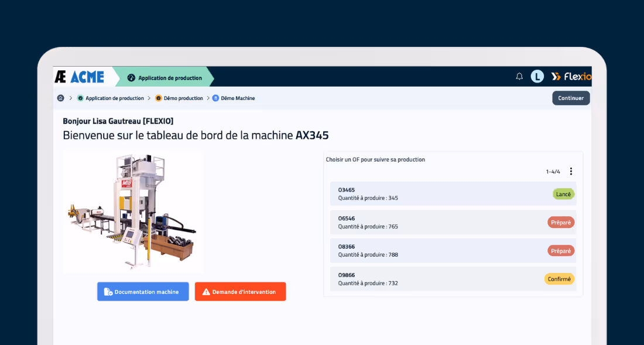The height and width of the screenshot is (345, 644).
Task: Select order O6546 row
Action: tap(453, 222)
